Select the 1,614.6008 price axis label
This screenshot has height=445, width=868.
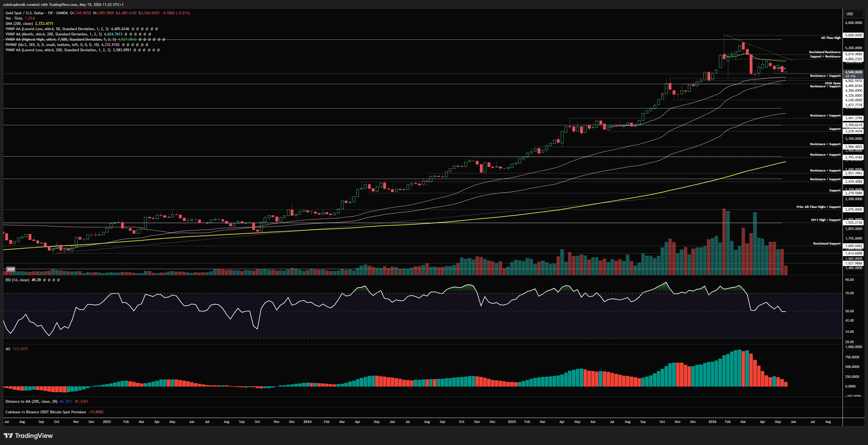point(853,253)
